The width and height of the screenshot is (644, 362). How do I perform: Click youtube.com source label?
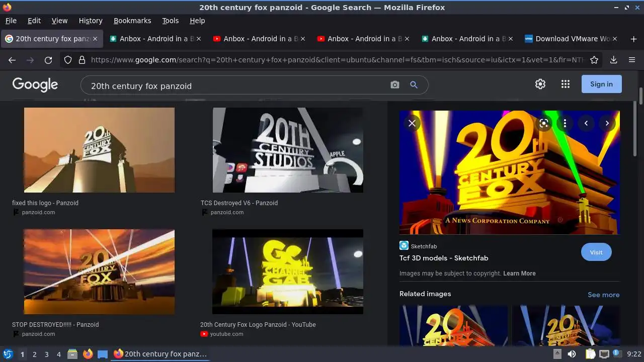[226, 334]
